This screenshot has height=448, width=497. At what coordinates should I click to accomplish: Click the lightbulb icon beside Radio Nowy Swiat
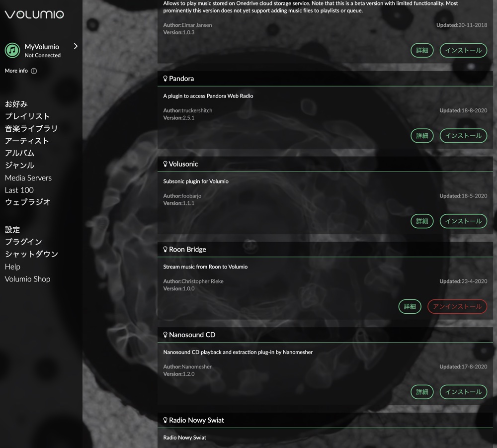click(x=165, y=420)
